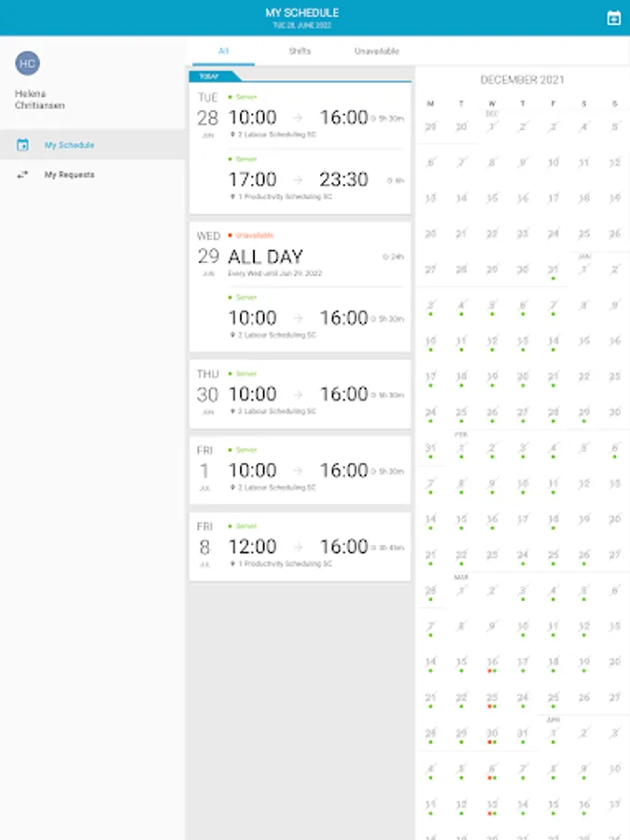This screenshot has width=630, height=840.
Task: Click the HC user avatar
Action: click(x=27, y=63)
